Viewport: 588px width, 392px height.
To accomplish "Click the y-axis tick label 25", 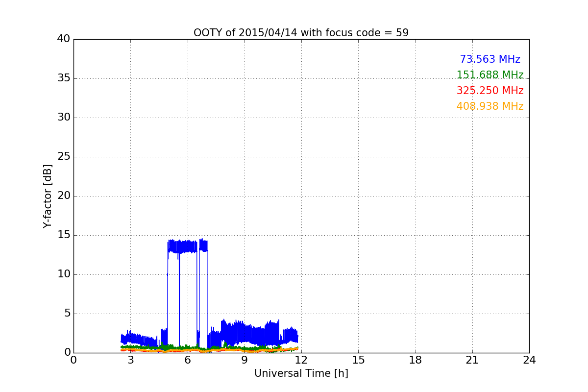I will 64,157.
